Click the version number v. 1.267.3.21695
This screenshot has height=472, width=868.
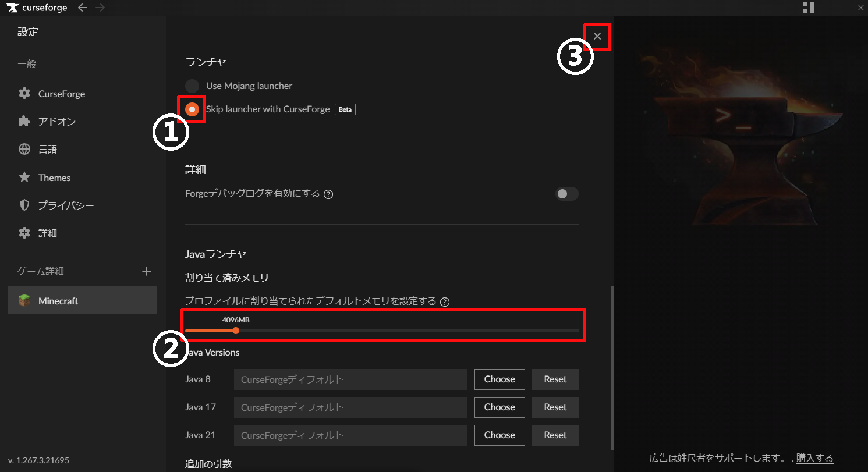click(38, 460)
